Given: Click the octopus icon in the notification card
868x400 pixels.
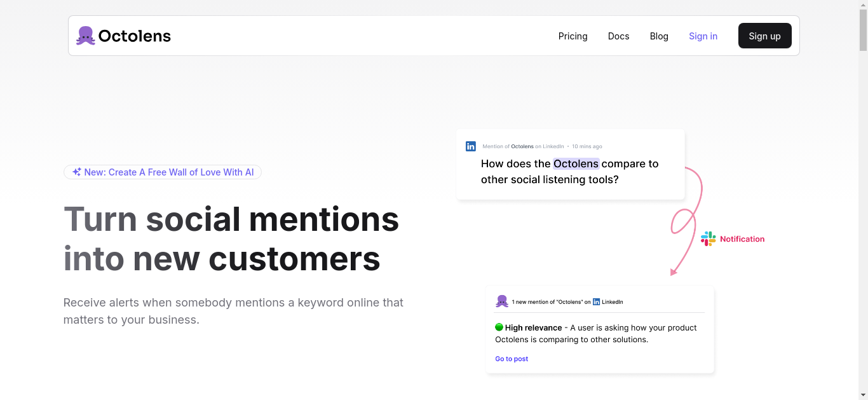Looking at the screenshot, I should coord(502,301).
